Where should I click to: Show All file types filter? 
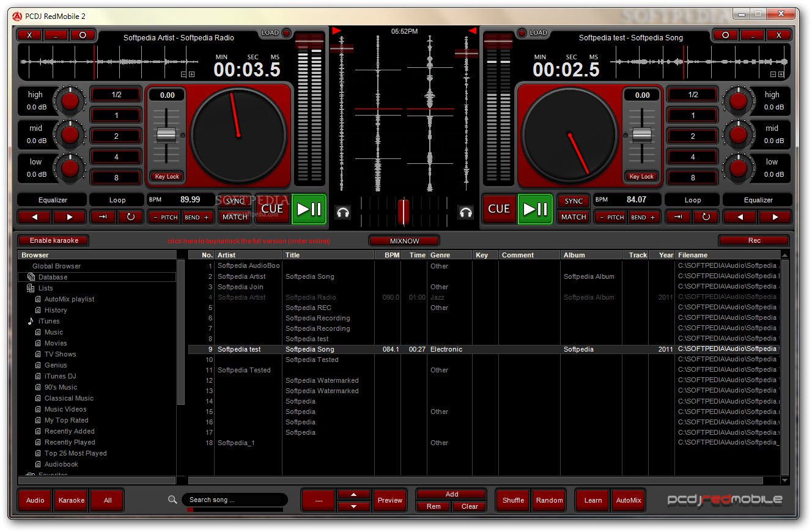(x=108, y=500)
